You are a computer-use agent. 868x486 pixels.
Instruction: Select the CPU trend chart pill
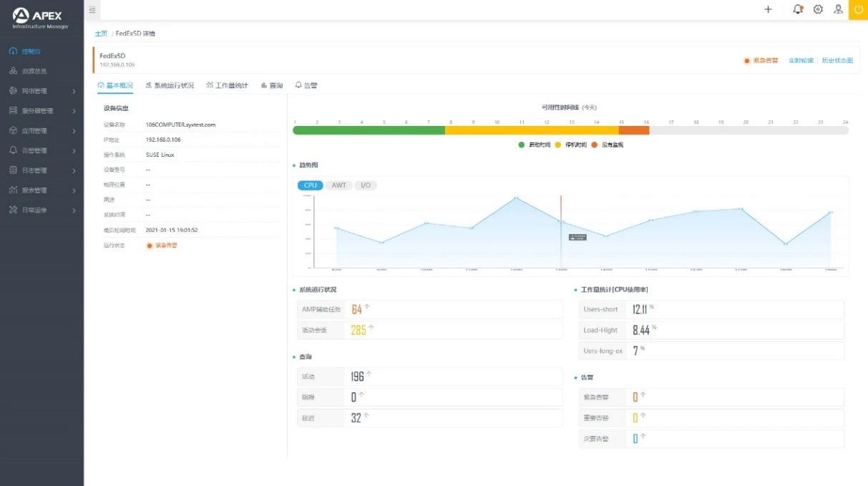coord(310,185)
